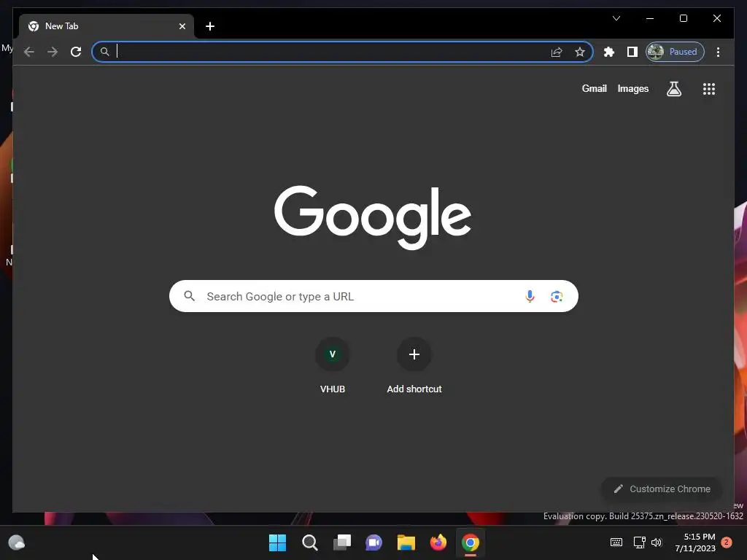Image resolution: width=747 pixels, height=560 pixels.
Task: Maximize the Chrome window
Action: pyautogui.click(x=683, y=18)
